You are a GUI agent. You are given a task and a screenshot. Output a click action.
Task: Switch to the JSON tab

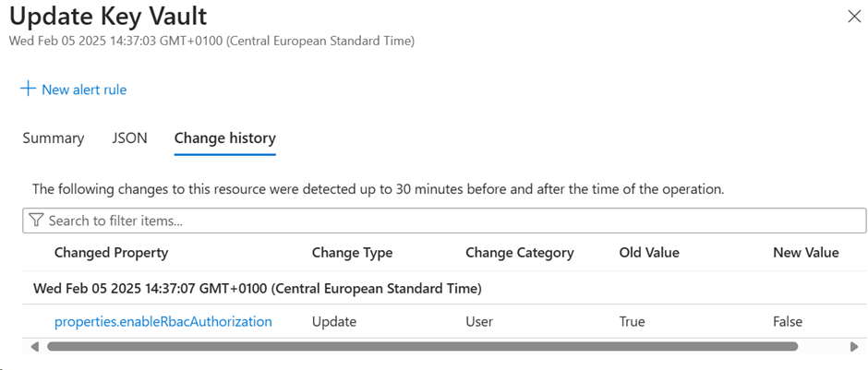point(129,137)
